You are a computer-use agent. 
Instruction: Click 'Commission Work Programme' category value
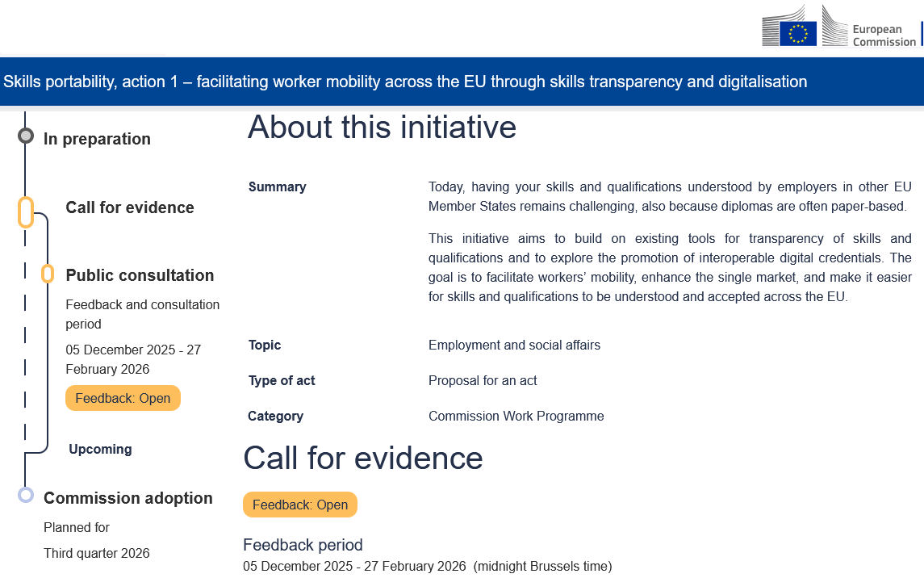point(516,416)
